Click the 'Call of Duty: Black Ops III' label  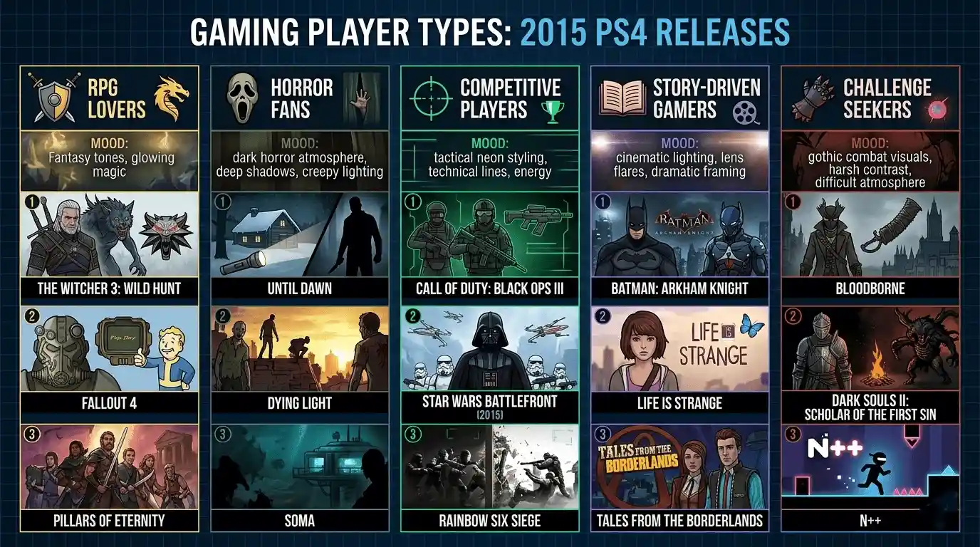(x=490, y=288)
